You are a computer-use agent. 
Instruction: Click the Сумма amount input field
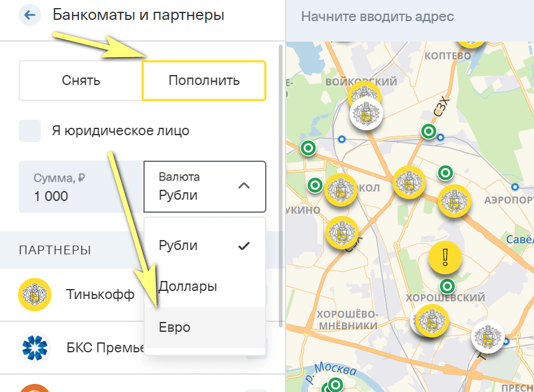(x=80, y=187)
